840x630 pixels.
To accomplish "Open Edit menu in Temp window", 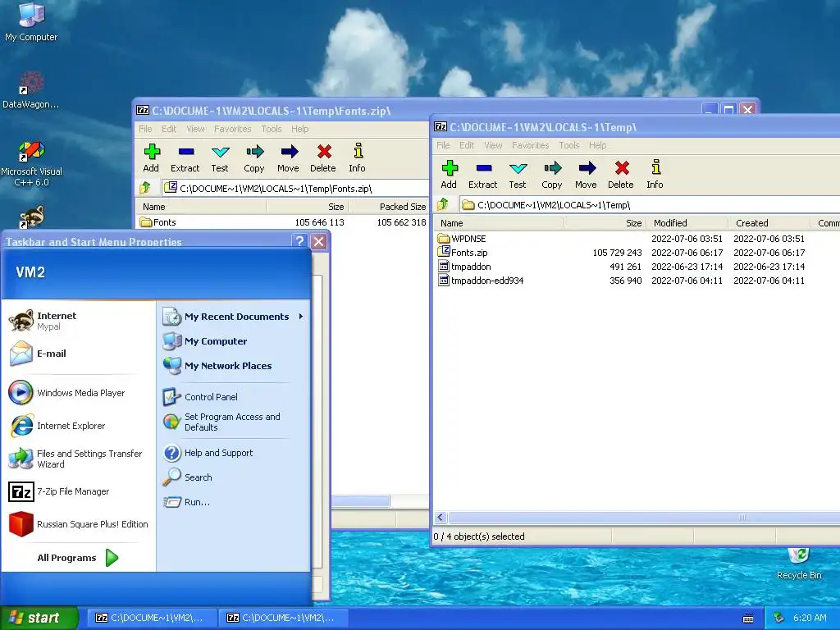I will point(467,145).
